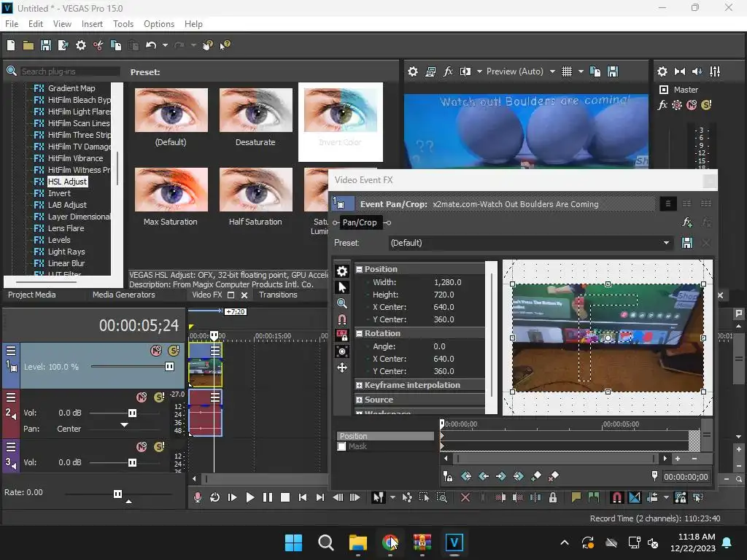Viewport: 747px width, 560px height.
Task: Stop playback in transport bar
Action: [285, 497]
